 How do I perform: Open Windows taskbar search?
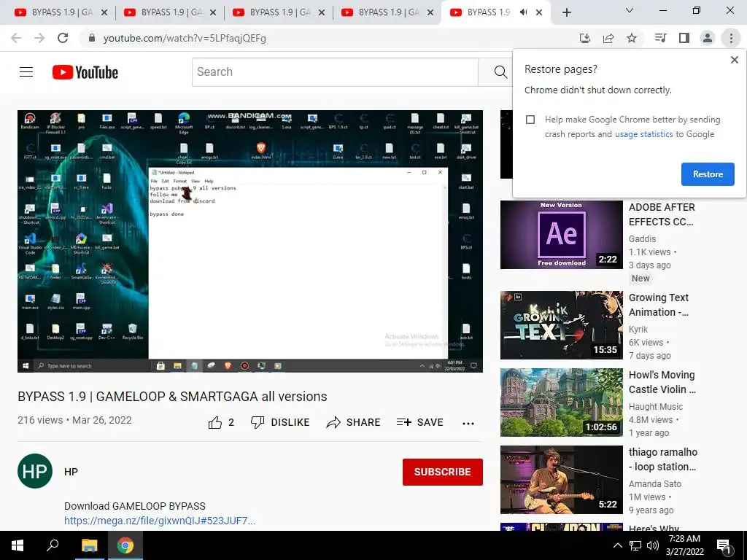click(53, 545)
